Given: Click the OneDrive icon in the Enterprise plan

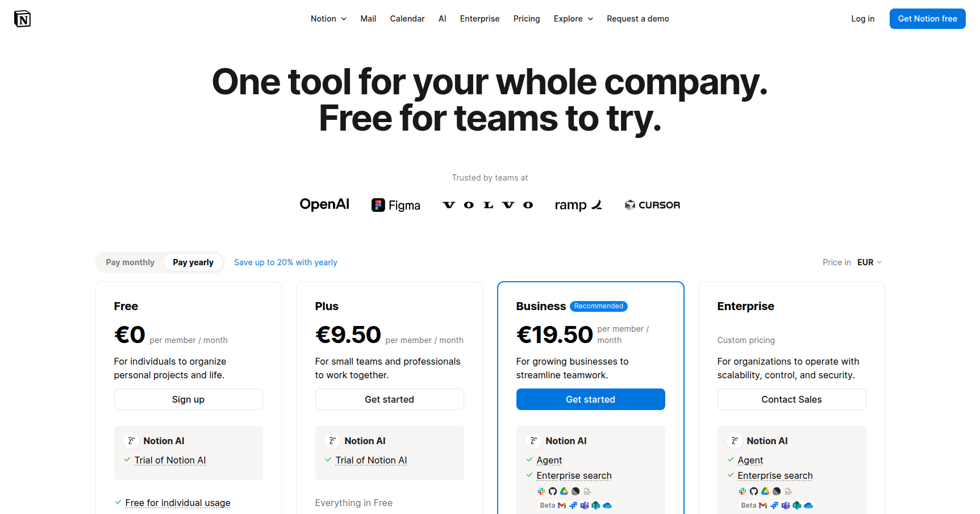Looking at the screenshot, I should pyautogui.click(x=808, y=505).
